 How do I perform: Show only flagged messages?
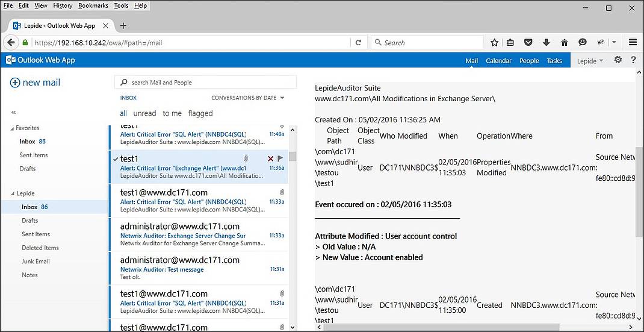pos(200,113)
